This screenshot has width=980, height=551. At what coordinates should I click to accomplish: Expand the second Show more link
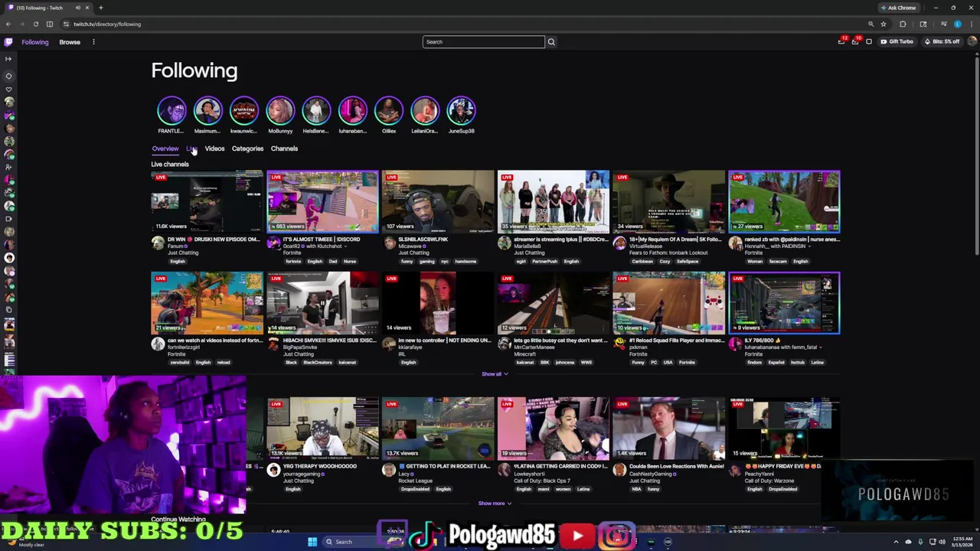point(495,504)
